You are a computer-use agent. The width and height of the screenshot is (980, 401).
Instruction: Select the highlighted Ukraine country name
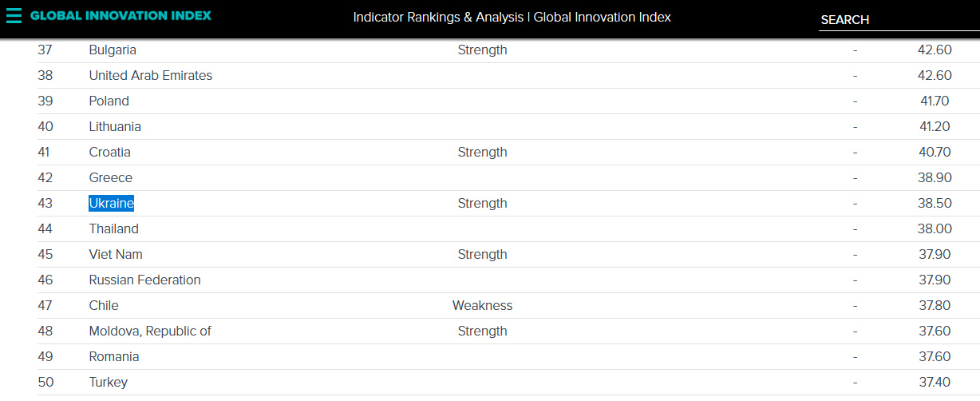coord(111,203)
